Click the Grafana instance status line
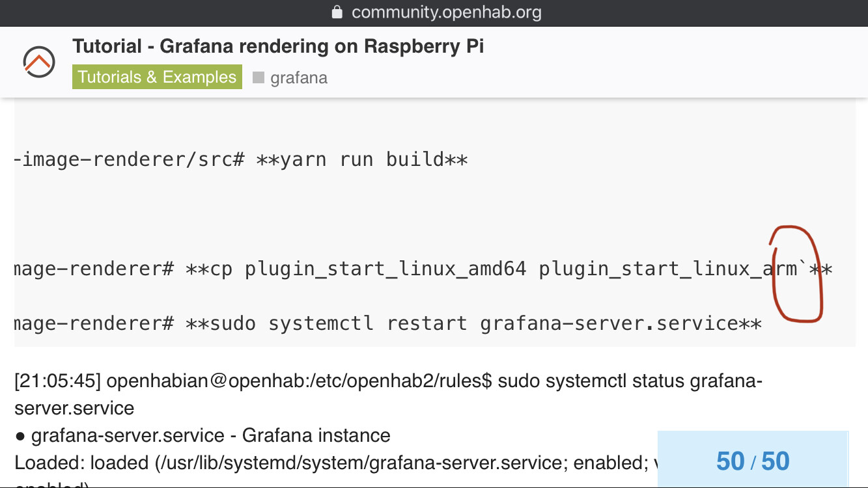The height and width of the screenshot is (488, 868). click(x=211, y=435)
